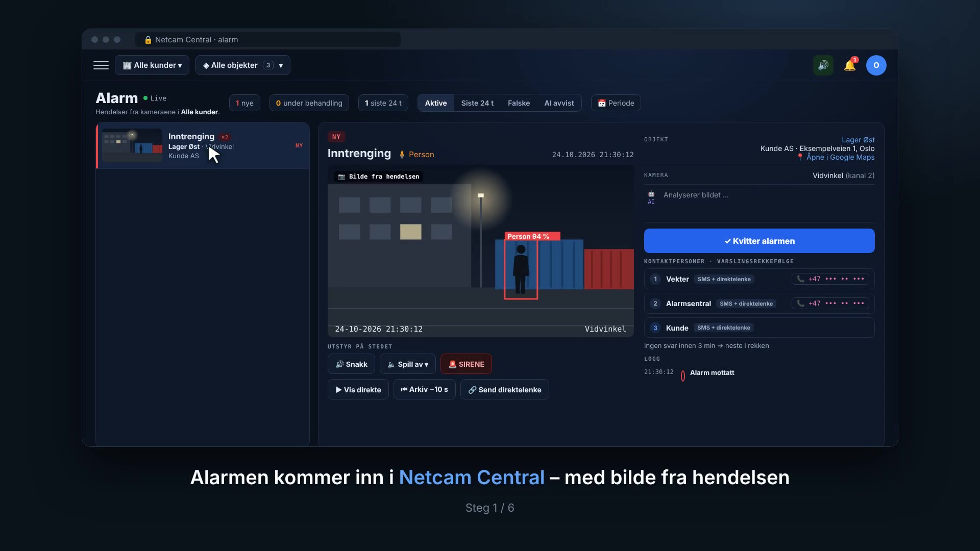The width and height of the screenshot is (980, 551).
Task: Filter by "0 under behandling" chip
Action: click(309, 103)
